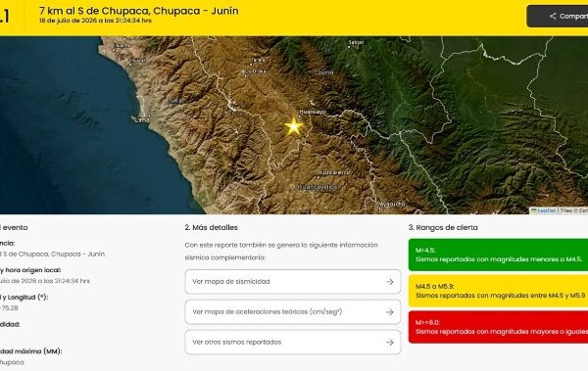Click arrow icon on Ver mapa de sismicidad

[x=390, y=282]
